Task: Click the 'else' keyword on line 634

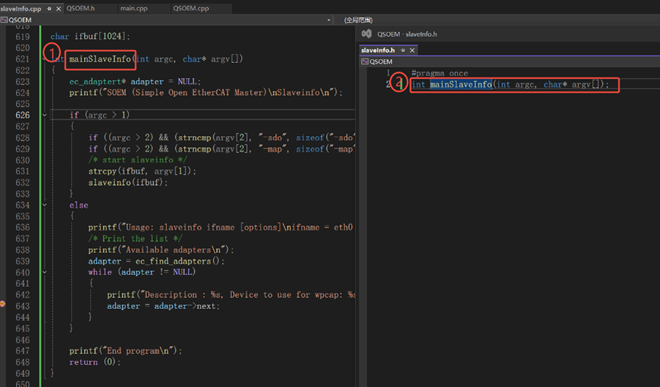Action: click(79, 205)
